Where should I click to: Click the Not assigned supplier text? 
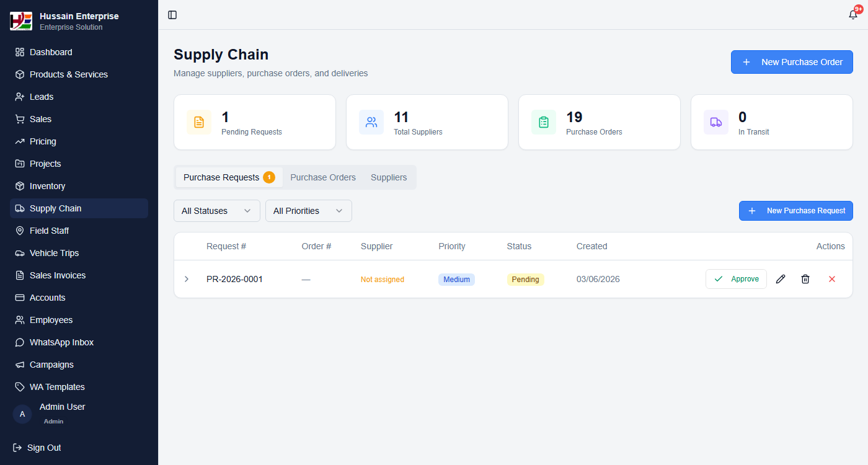click(x=383, y=280)
